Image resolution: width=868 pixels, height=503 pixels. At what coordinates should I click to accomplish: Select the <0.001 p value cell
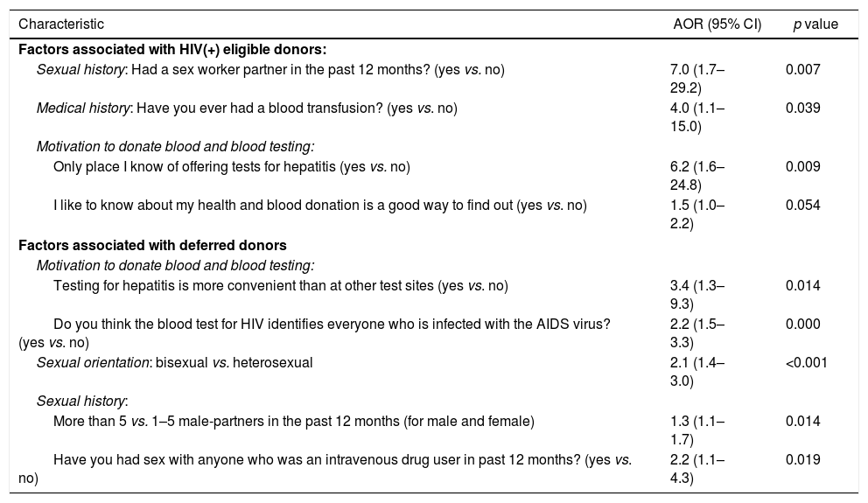click(806, 361)
